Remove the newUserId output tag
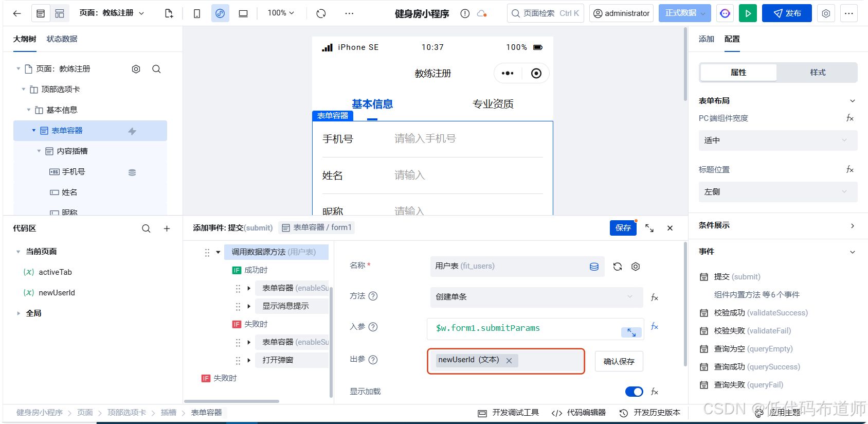The height and width of the screenshot is (424, 868). 509,361
